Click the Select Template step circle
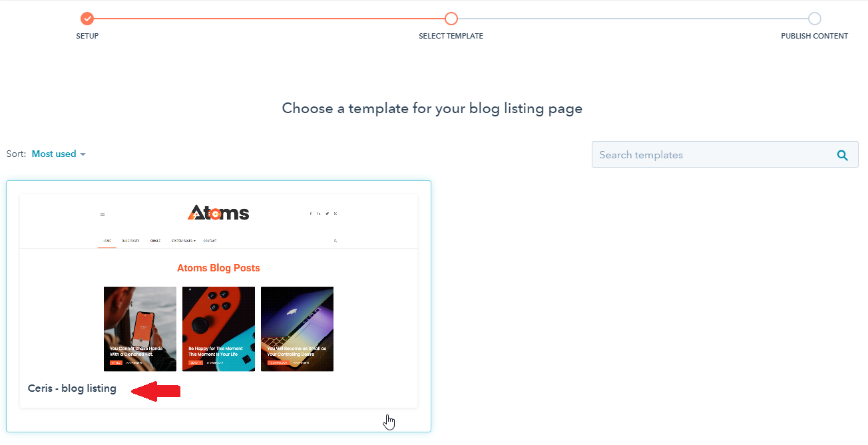 pos(451,19)
